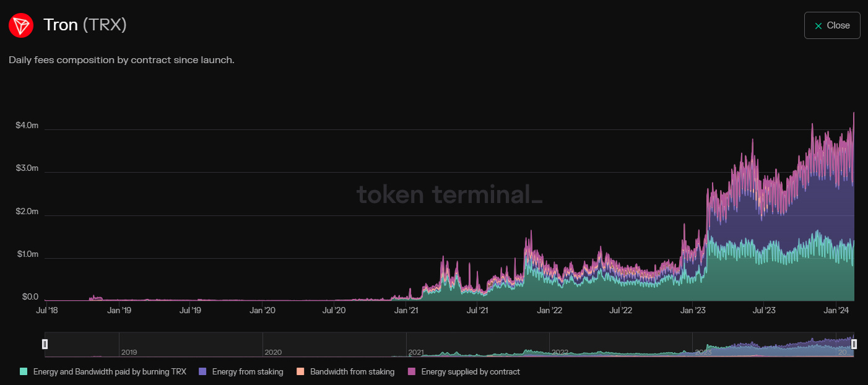The image size is (868, 385).
Task: Click the Jul '21 x-axis label
Action: click(477, 310)
